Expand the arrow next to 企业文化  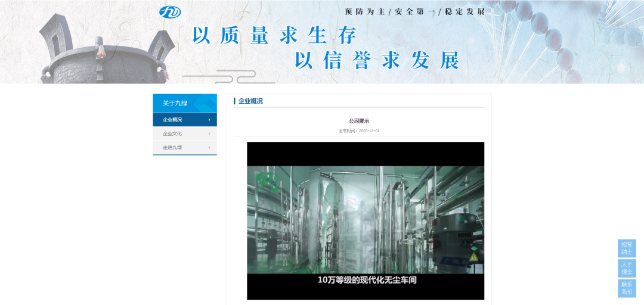pyautogui.click(x=209, y=133)
